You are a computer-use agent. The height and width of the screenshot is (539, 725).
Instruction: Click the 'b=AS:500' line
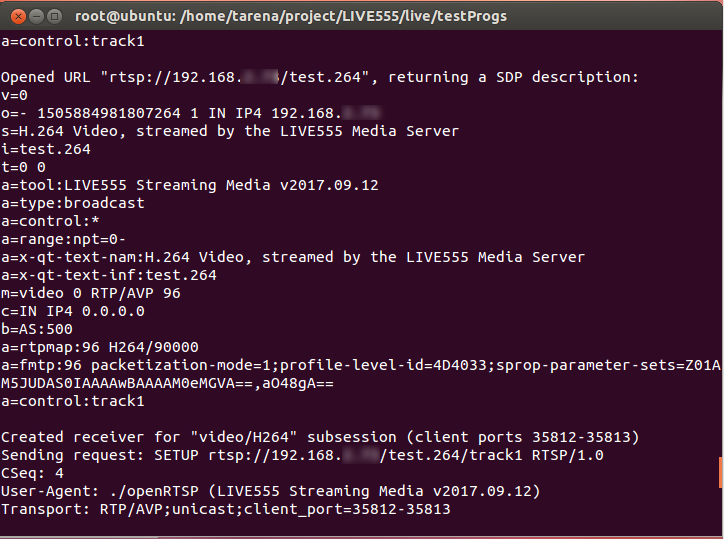point(37,329)
